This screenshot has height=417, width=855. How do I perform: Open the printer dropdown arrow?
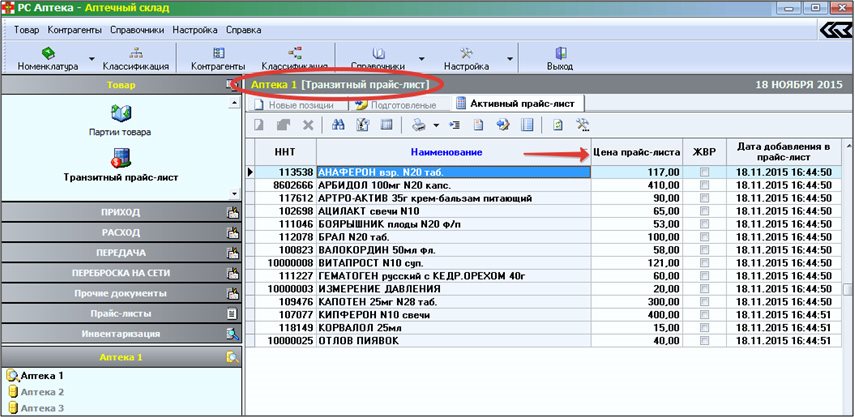436,125
